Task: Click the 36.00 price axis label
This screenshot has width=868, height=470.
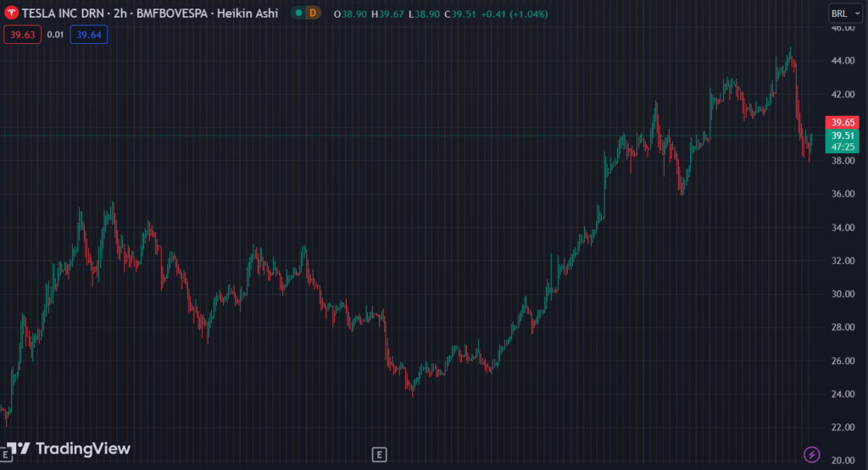Action: pyautogui.click(x=843, y=194)
